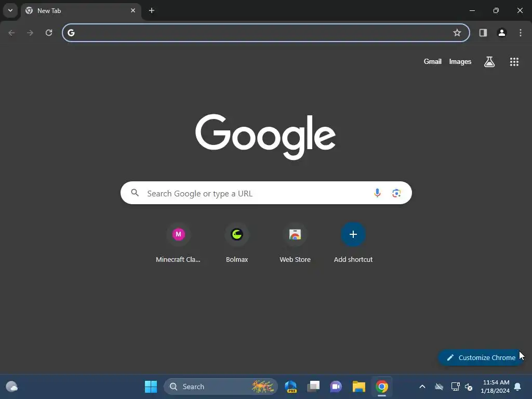Open the Images link
This screenshot has width=532, height=399.
point(460,61)
